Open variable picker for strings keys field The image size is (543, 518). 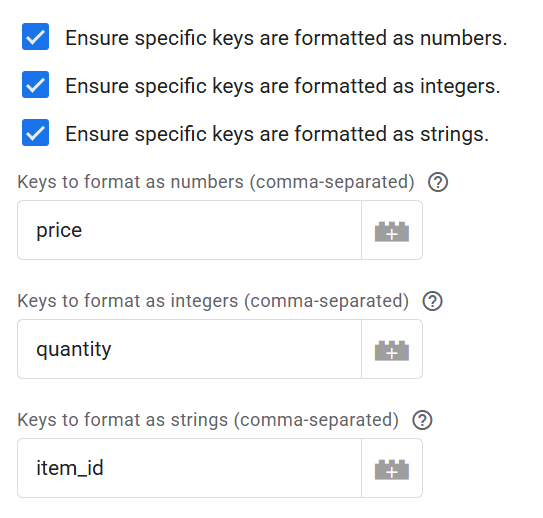(x=392, y=468)
